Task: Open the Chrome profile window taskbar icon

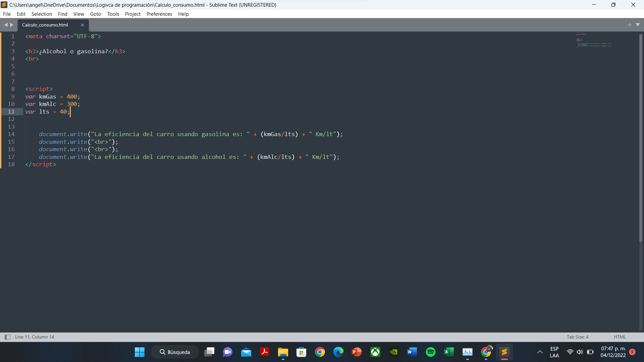Action: pyautogui.click(x=486, y=352)
